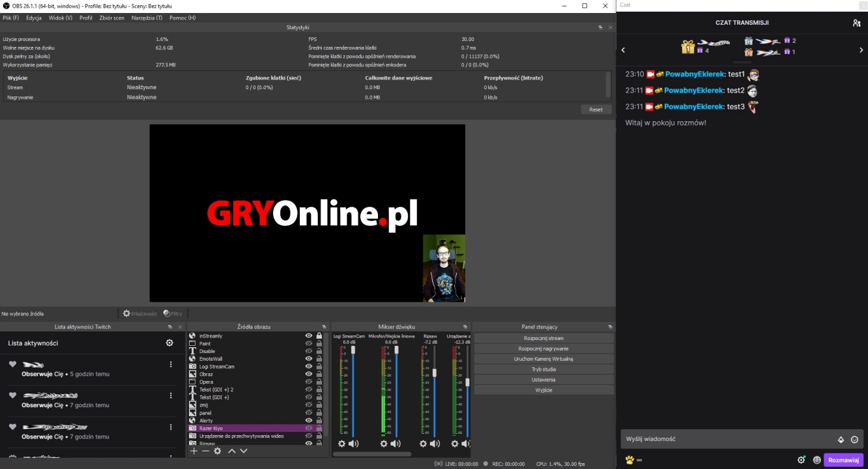Click Reset in the Statystyki panel
The image size is (868, 469).
[595, 109]
